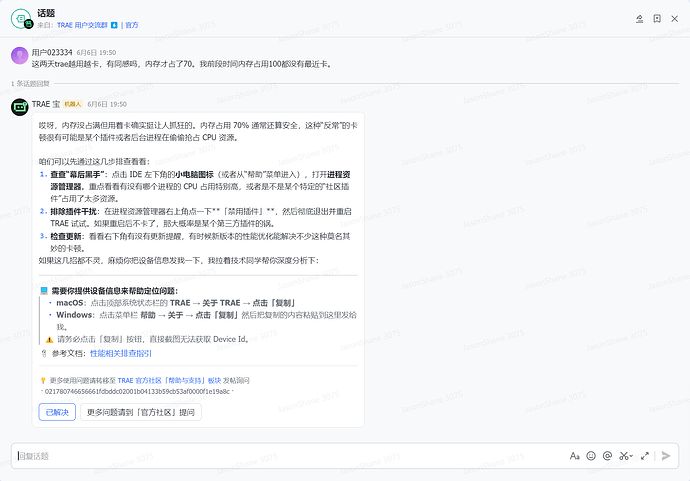Click the send message arrow icon
This screenshot has height=481, width=690.
click(x=666, y=456)
